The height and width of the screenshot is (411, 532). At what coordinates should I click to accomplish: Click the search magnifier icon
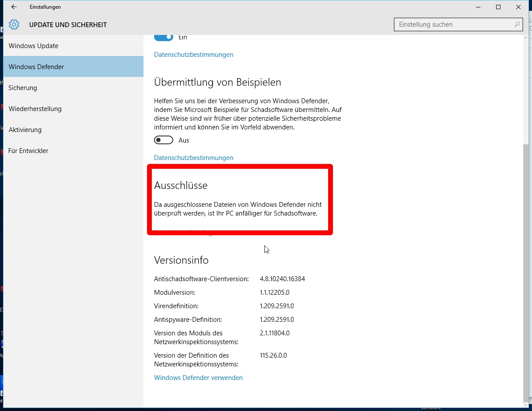[x=517, y=24]
